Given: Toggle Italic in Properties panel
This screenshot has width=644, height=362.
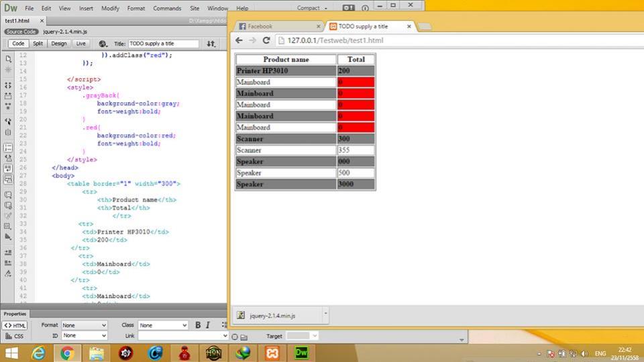Looking at the screenshot, I should pos(208,325).
